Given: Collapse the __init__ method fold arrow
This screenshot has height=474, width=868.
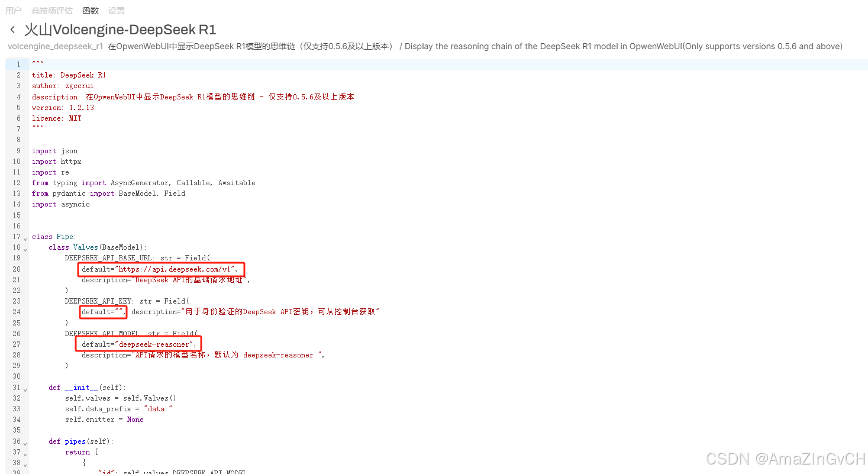Looking at the screenshot, I should (25, 389).
